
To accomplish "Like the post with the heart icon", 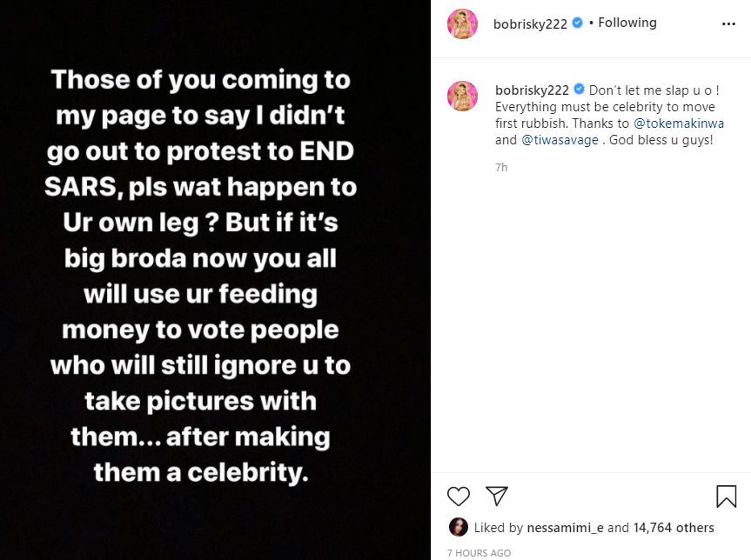I will point(459,496).
